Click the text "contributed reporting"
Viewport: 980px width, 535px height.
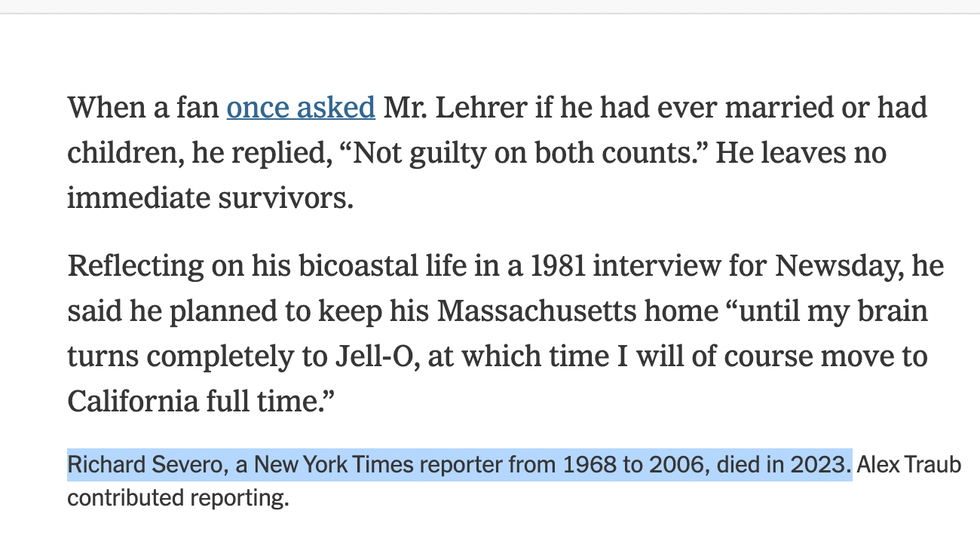click(178, 498)
